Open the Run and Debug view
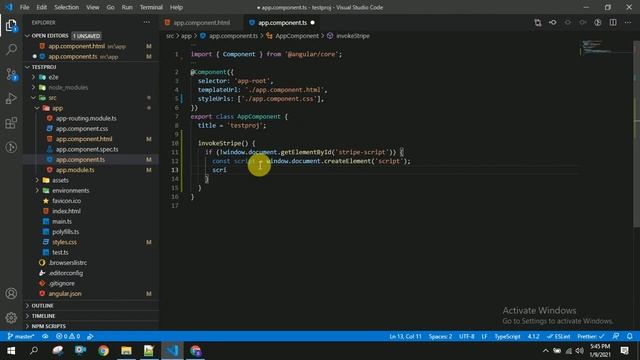This screenshot has height=360, width=640. point(11,98)
